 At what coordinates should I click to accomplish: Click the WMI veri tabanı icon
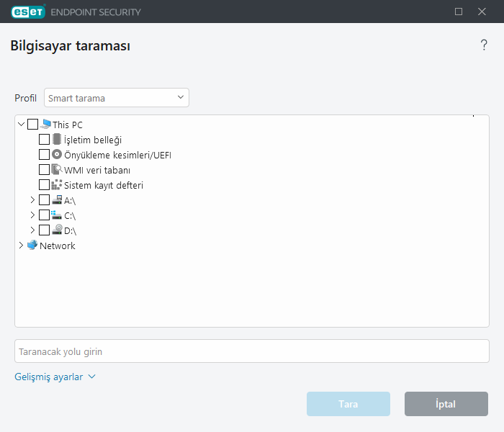click(57, 170)
